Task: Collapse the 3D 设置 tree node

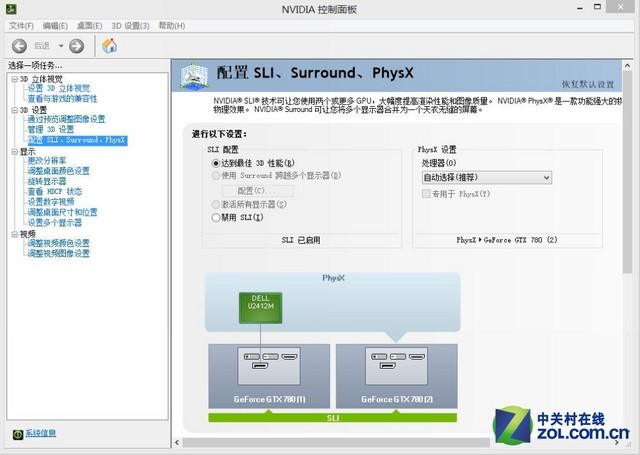Action: coord(15,110)
